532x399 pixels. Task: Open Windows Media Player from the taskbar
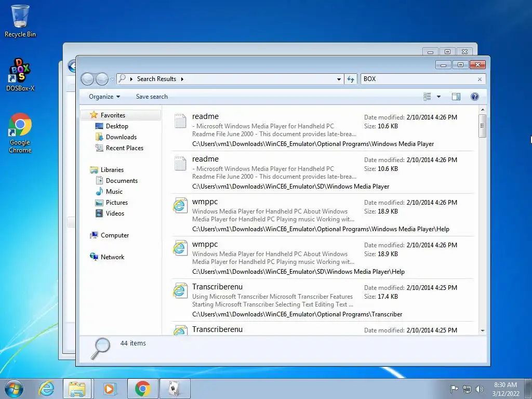pyautogui.click(x=109, y=389)
